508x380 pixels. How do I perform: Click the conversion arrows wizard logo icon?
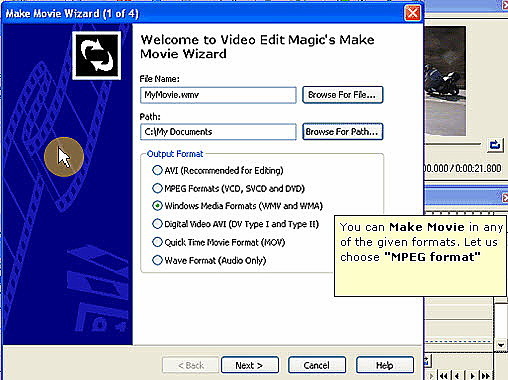pyautogui.click(x=97, y=56)
